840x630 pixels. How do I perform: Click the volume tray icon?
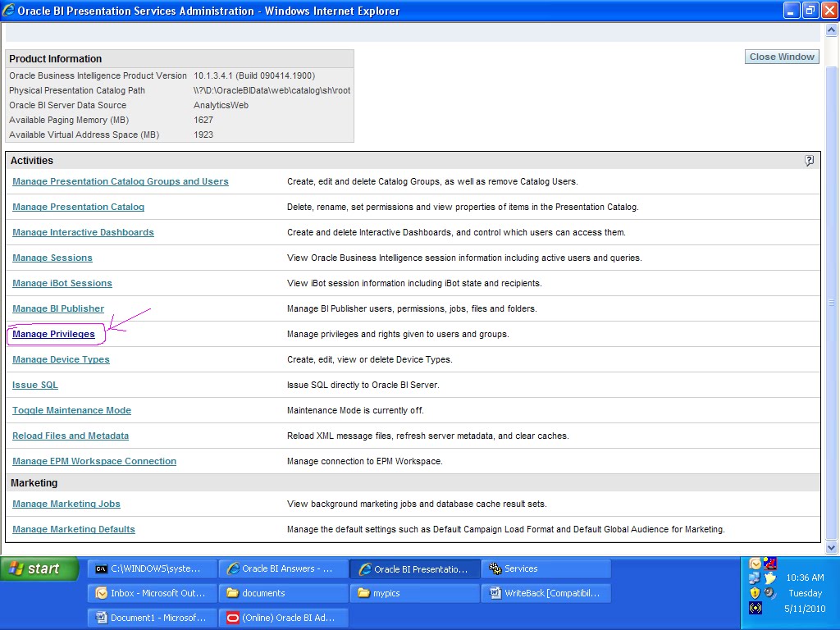(769, 592)
